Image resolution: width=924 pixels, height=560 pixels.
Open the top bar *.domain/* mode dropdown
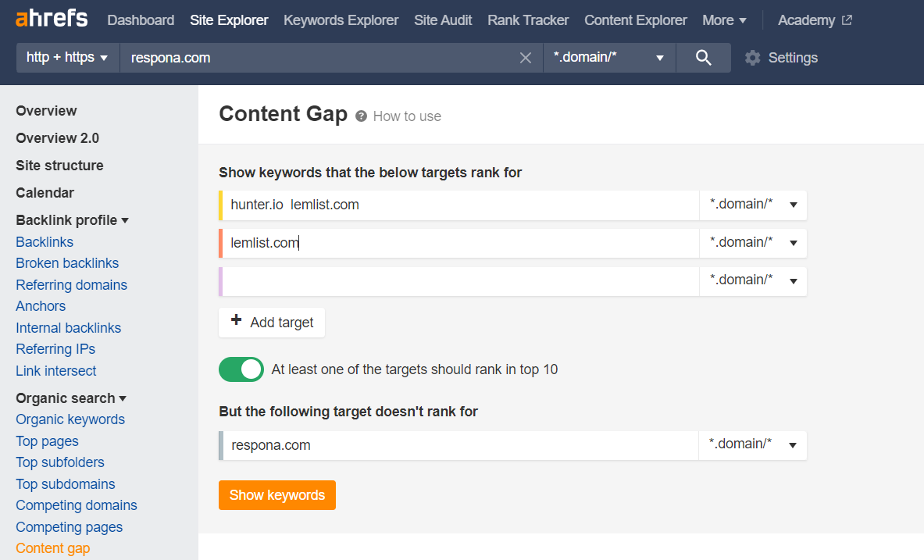coord(609,58)
